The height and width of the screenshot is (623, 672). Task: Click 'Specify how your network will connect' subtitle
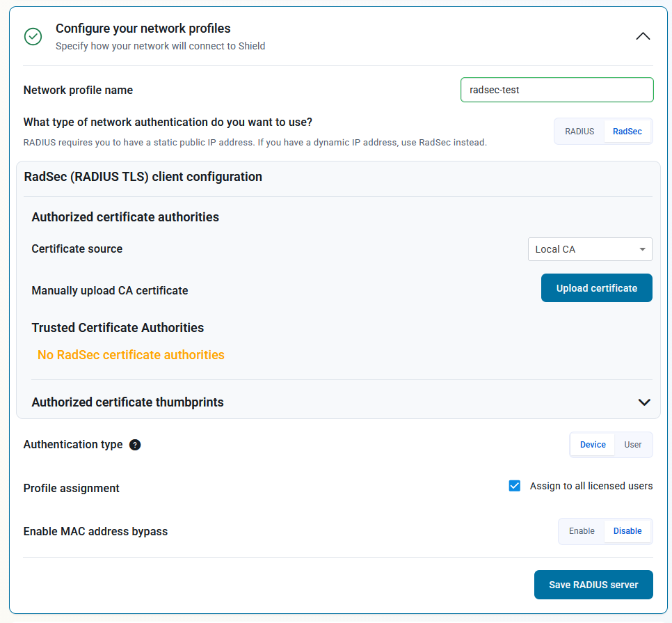(x=160, y=46)
